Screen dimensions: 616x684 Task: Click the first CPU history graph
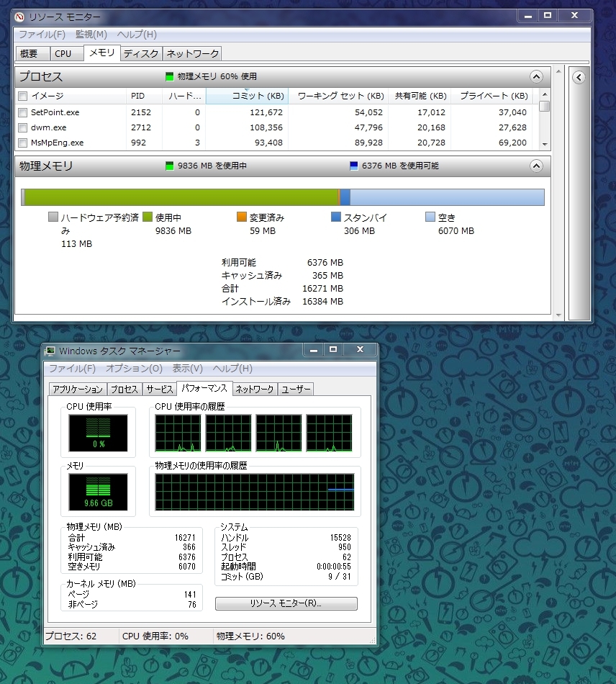click(x=178, y=433)
